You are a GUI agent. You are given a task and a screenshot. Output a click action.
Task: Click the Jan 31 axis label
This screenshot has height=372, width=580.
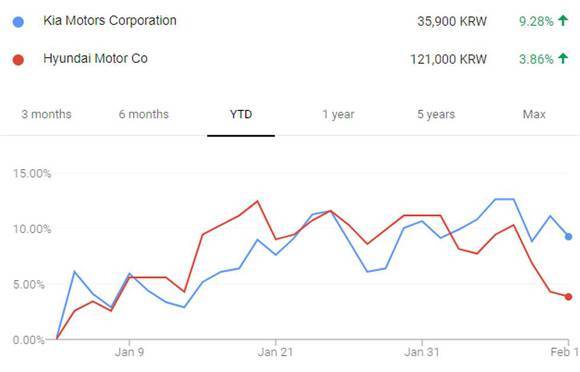click(x=422, y=352)
